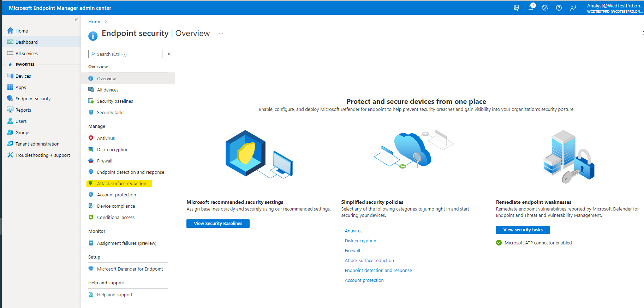Follow the Home breadcrumb link
The width and height of the screenshot is (644, 308).
point(95,22)
